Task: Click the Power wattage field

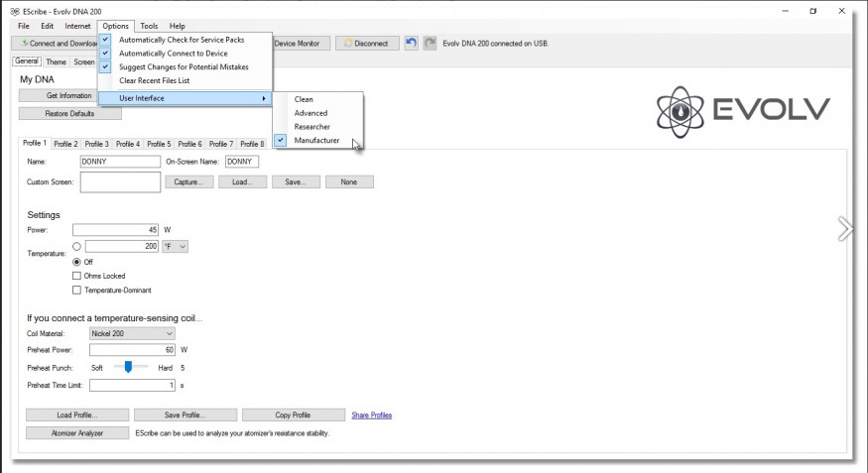Action: coord(115,230)
